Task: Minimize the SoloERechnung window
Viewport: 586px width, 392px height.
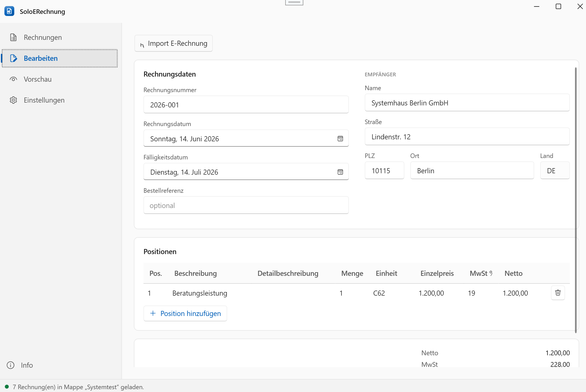Action: pyautogui.click(x=536, y=6)
